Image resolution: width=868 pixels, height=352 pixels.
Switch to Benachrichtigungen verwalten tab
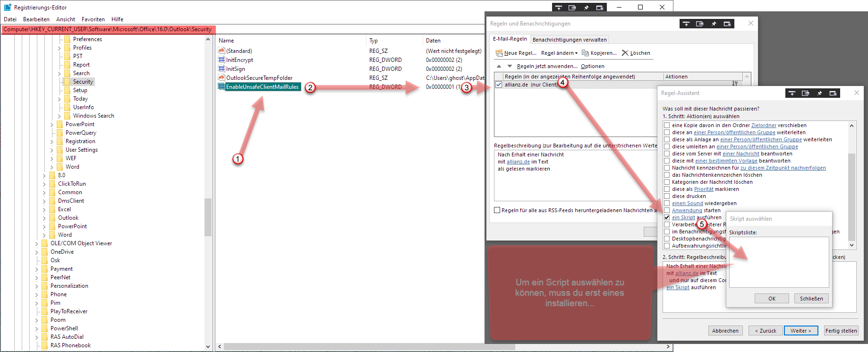570,40
